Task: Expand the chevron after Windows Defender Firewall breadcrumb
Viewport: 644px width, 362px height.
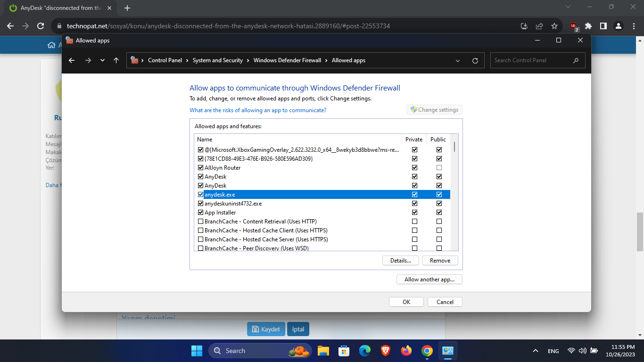Action: pyautogui.click(x=326, y=60)
